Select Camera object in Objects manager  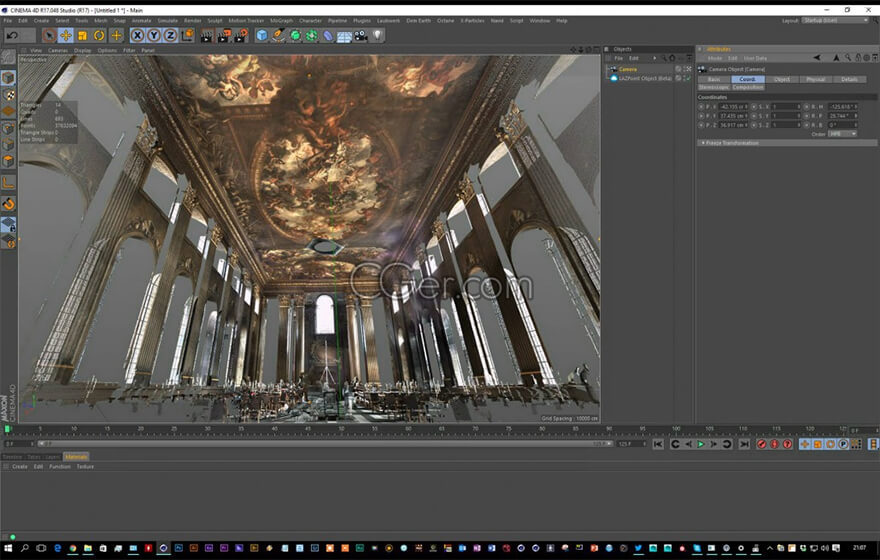pos(627,69)
